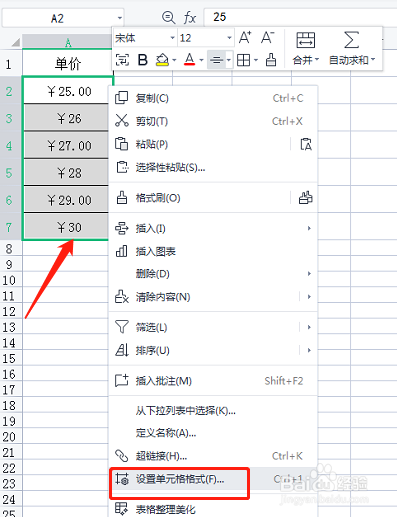Viewport: 397px width, 517px height.
Task: Select cell ￥29.00
Action: pyautogui.click(x=66, y=200)
